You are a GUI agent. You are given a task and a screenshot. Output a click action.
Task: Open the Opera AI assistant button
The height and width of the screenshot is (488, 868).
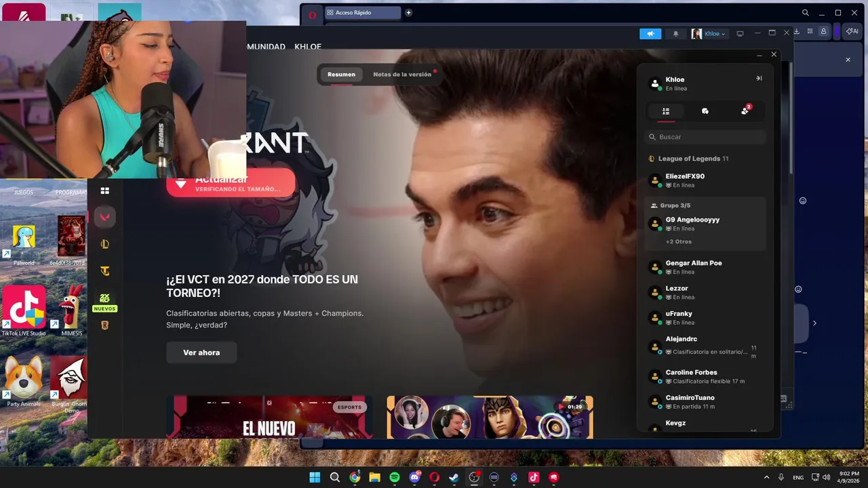[852, 31]
